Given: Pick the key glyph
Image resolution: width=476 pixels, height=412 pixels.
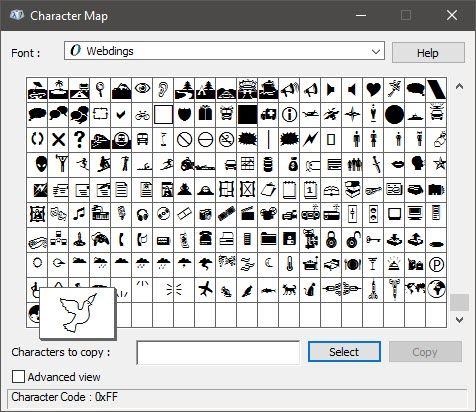Looking at the screenshot, I should pyautogui.click(x=373, y=239).
